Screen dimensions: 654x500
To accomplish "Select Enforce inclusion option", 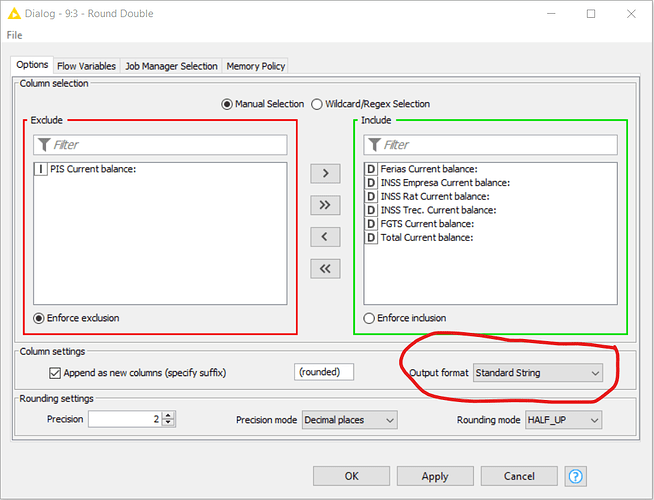I will coord(369,318).
